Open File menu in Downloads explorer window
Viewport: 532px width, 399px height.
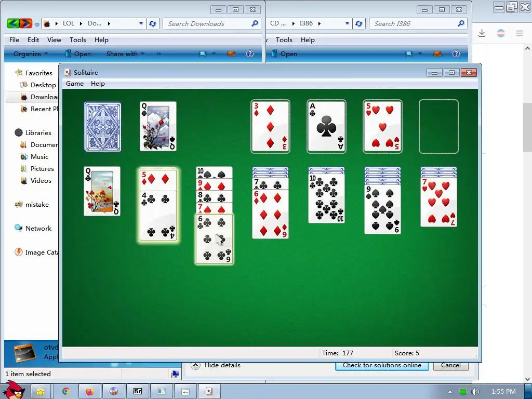[x=14, y=39]
